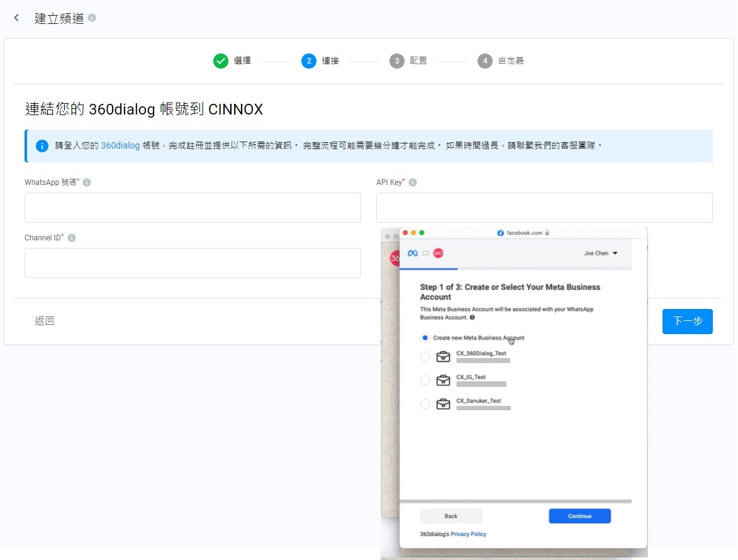Select Create new Meta Business Account radio
Viewport: 738px width, 560px height.
(x=425, y=338)
